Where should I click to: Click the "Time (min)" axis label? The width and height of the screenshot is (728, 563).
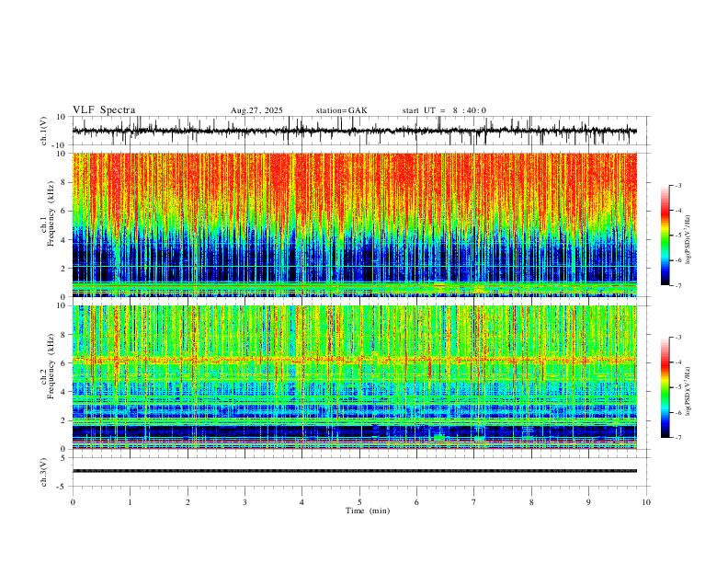click(x=368, y=511)
